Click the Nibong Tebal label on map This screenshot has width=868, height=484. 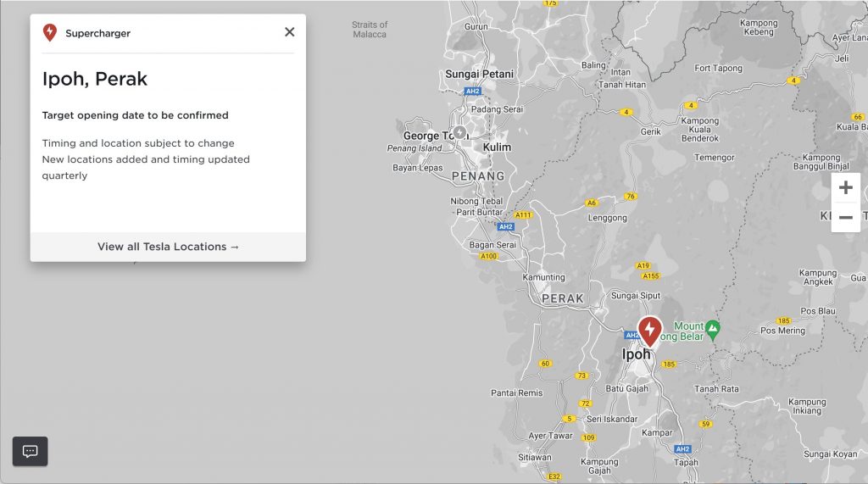[x=476, y=201]
